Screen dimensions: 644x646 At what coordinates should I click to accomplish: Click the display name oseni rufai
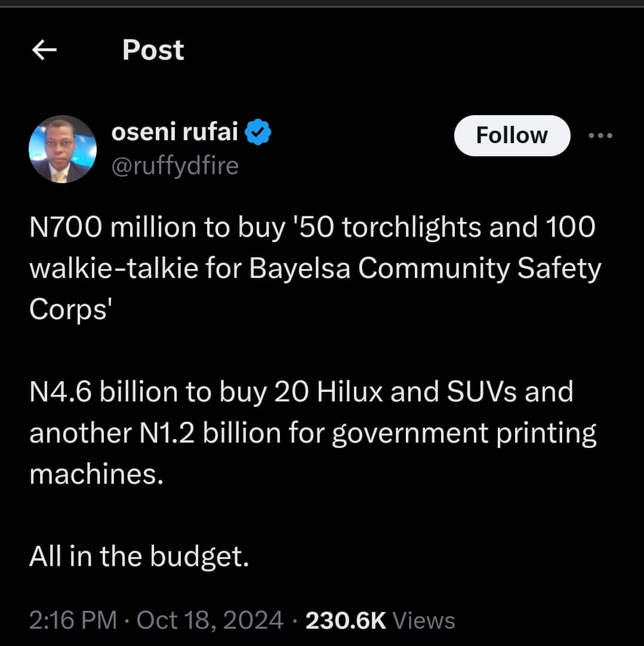click(x=175, y=132)
